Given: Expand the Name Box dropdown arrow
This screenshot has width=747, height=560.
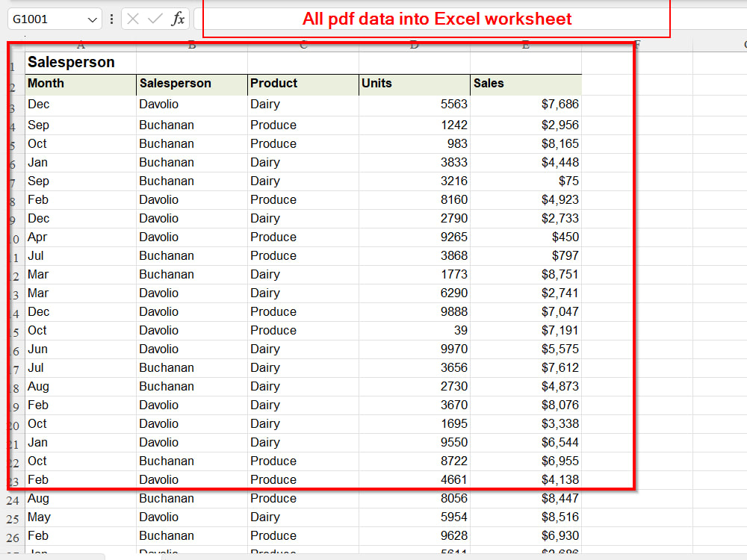Looking at the screenshot, I should pos(93,19).
